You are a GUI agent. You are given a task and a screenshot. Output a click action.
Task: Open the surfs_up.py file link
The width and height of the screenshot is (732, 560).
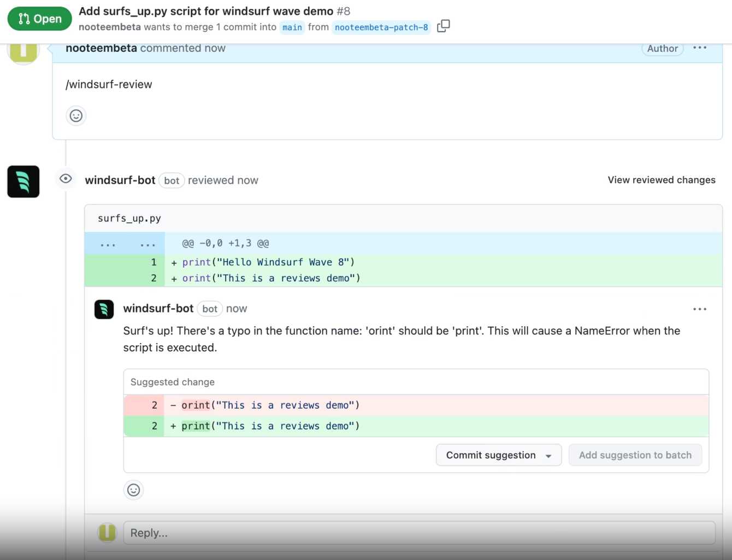[129, 219]
